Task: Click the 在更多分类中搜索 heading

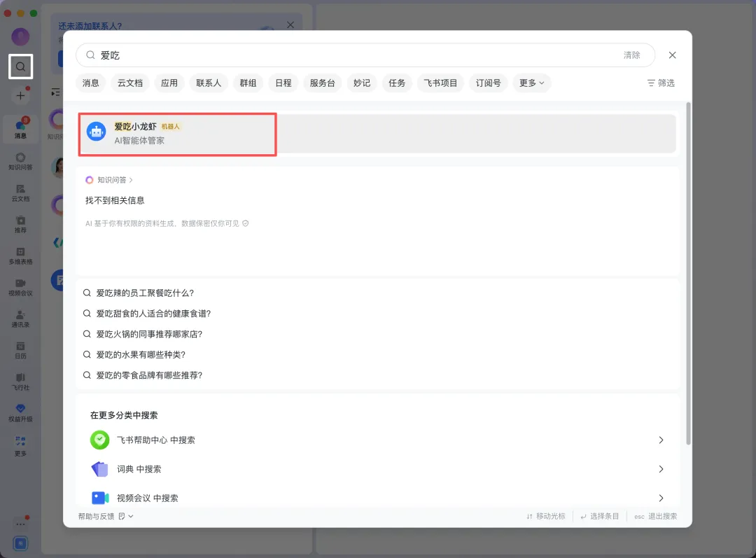Action: pyautogui.click(x=124, y=415)
